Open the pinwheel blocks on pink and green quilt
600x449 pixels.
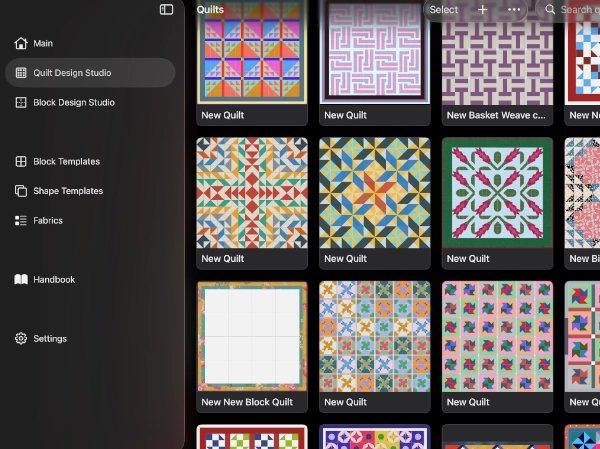(497, 336)
